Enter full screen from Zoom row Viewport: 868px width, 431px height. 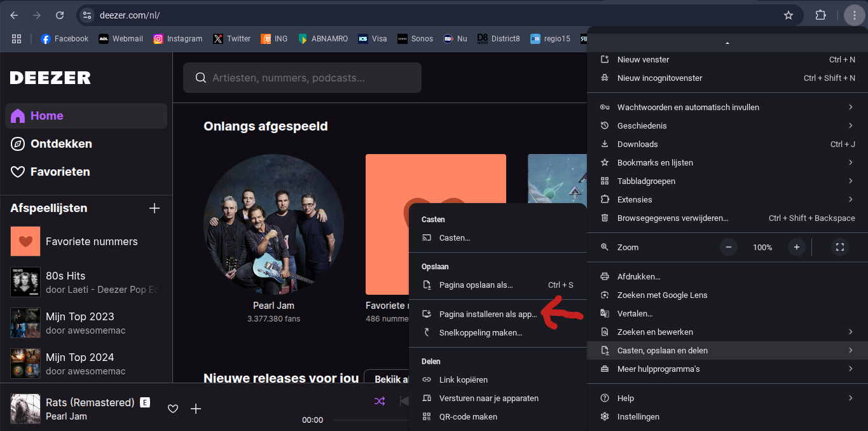(x=840, y=247)
